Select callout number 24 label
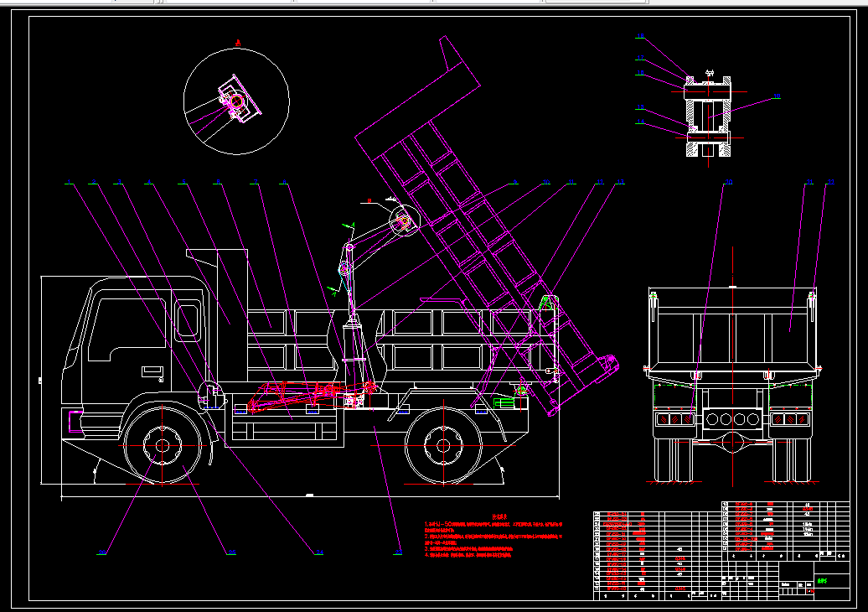868x612 pixels. point(319,552)
